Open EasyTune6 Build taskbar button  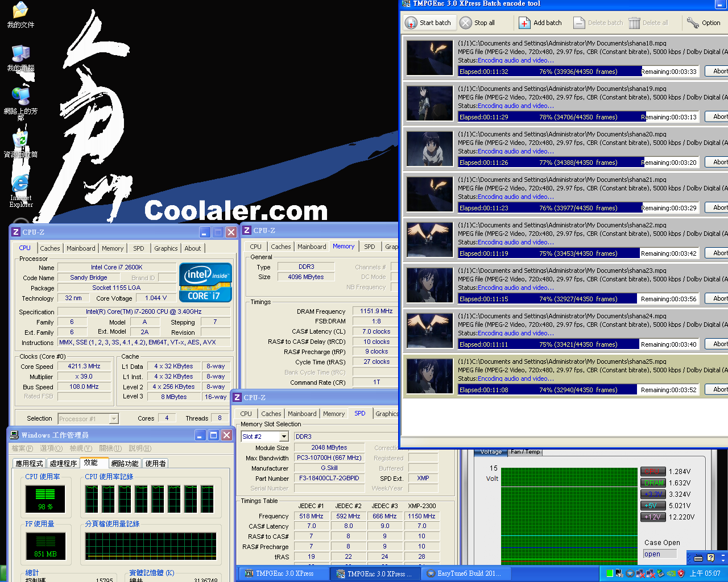466,573
